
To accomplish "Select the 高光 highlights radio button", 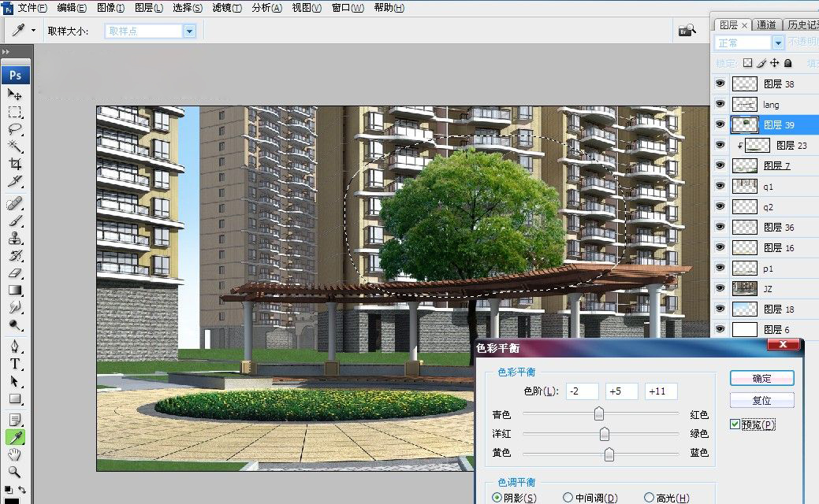I will (x=649, y=498).
